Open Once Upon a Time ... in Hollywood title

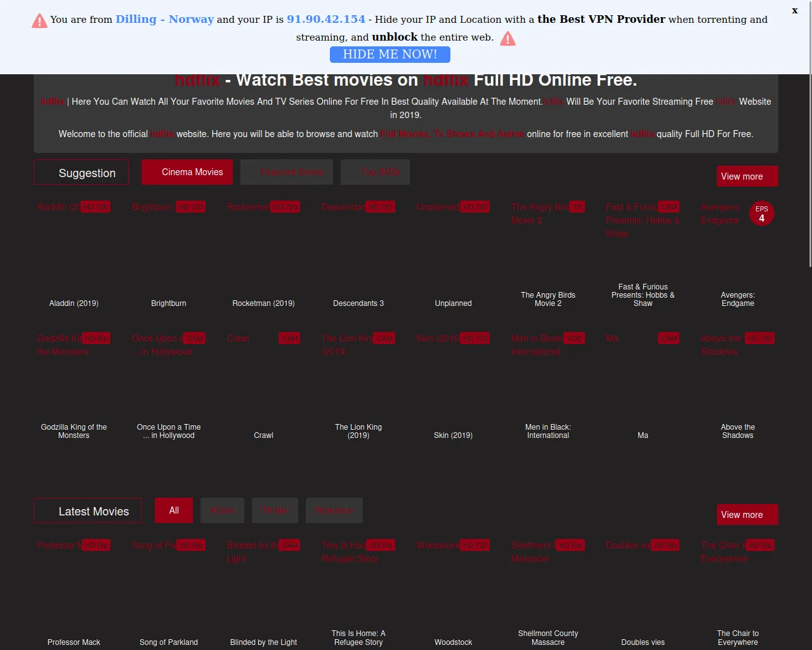(169, 431)
